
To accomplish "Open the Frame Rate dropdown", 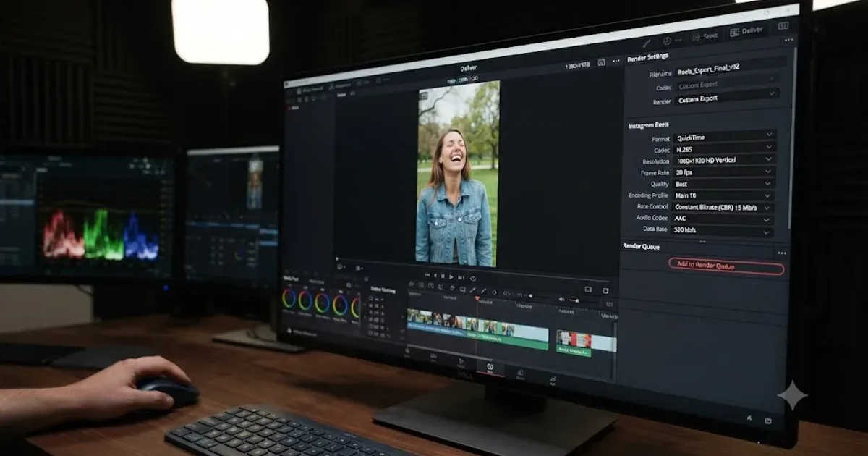I will pos(724,172).
